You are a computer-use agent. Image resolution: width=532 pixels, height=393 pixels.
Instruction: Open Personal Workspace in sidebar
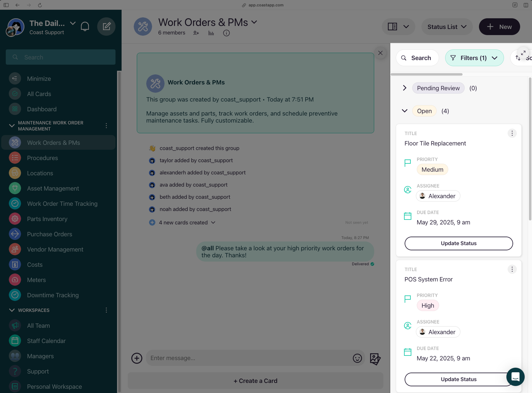tap(54, 387)
